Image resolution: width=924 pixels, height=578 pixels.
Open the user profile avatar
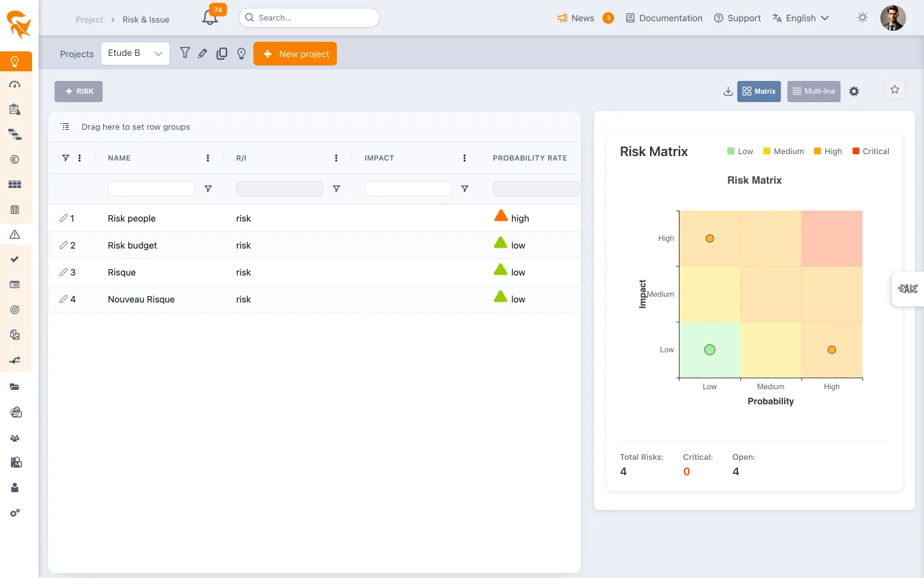point(893,18)
